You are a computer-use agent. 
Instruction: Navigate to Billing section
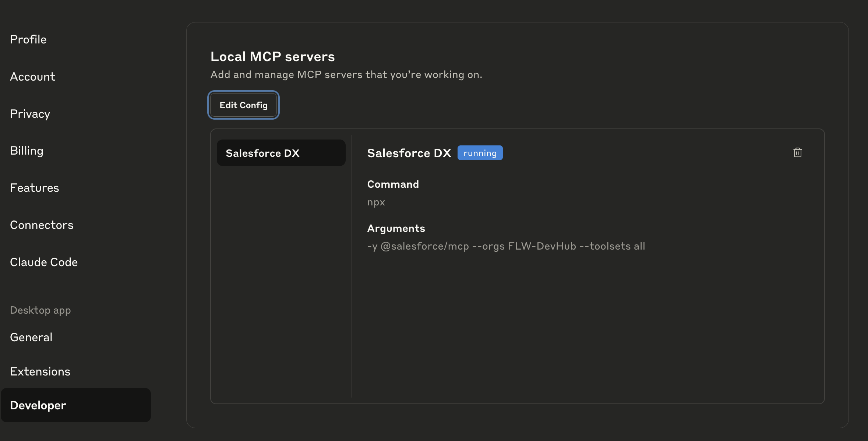[x=27, y=151]
